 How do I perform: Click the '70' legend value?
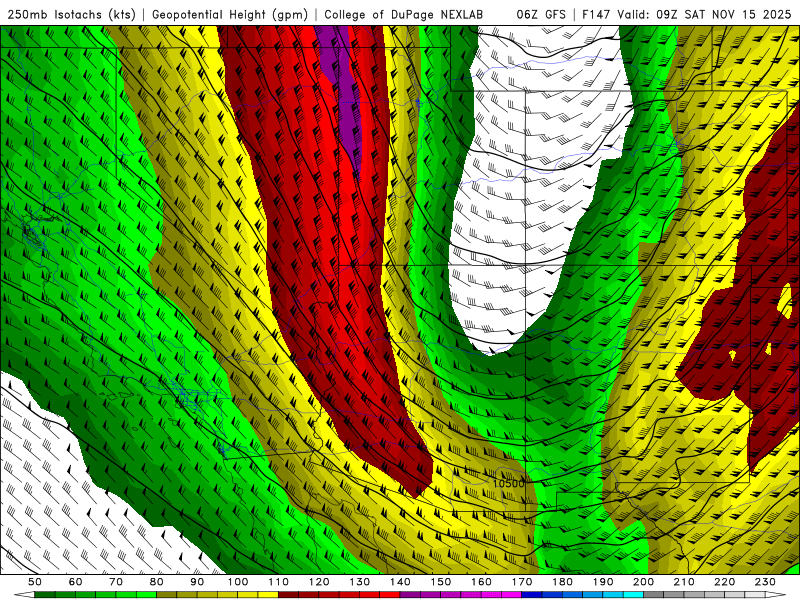116,582
